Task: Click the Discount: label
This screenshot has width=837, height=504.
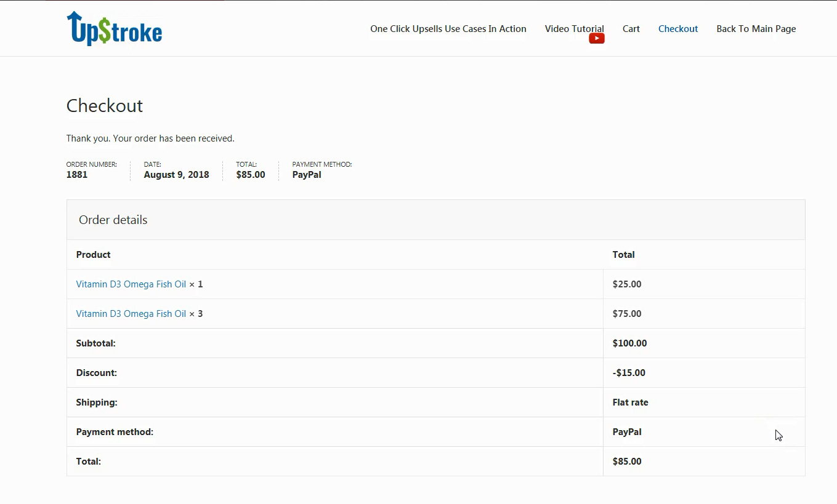Action: (x=96, y=373)
